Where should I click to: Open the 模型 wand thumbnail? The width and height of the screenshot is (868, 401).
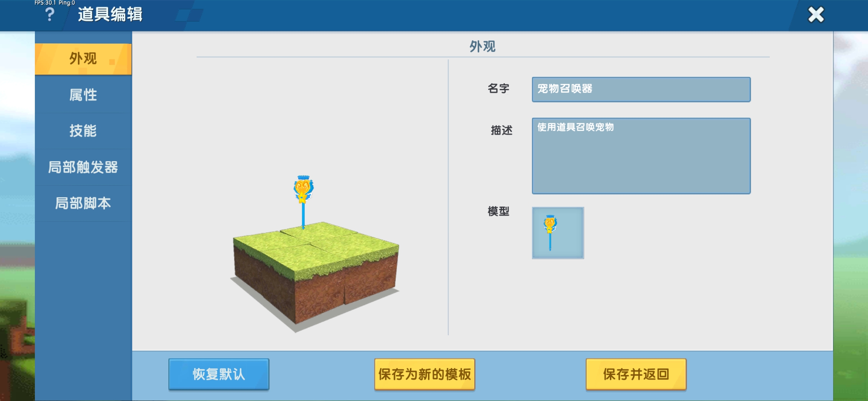pos(558,233)
